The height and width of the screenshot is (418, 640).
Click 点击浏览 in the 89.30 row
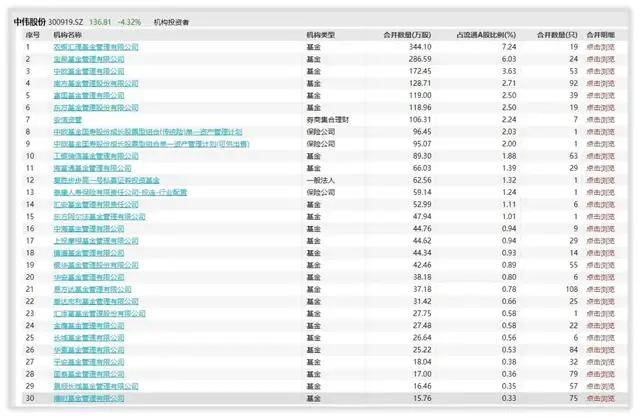pyautogui.click(x=600, y=156)
